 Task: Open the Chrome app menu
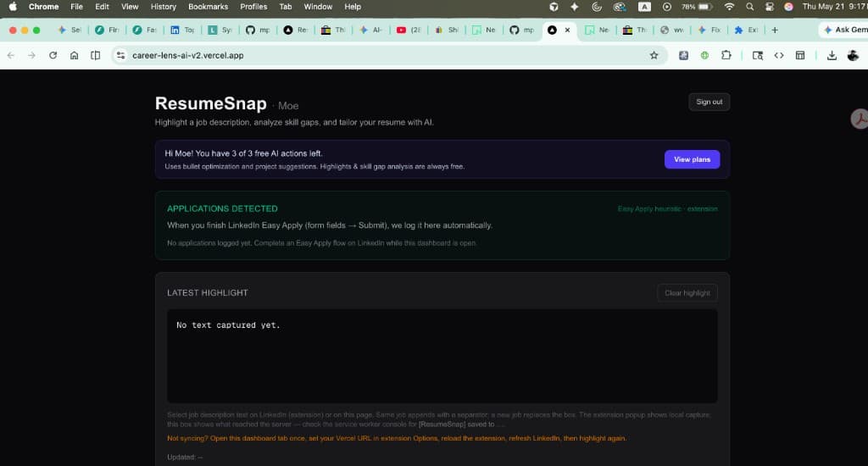(x=44, y=7)
